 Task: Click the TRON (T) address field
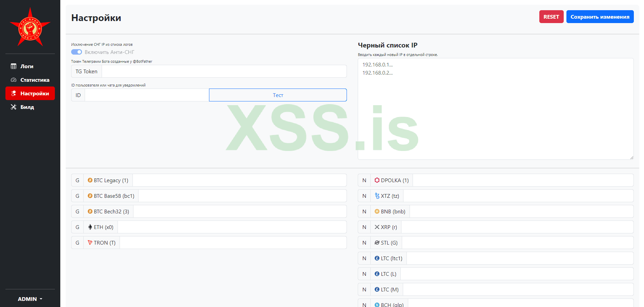(x=233, y=243)
